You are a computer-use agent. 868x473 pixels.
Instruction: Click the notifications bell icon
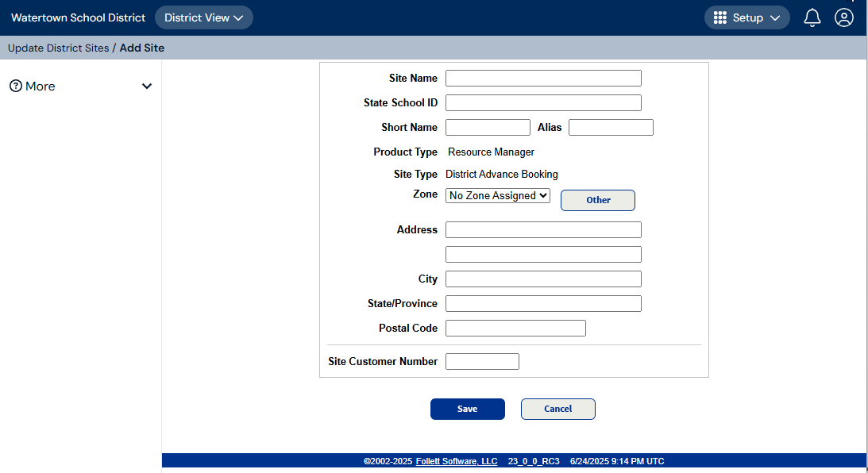pos(812,17)
